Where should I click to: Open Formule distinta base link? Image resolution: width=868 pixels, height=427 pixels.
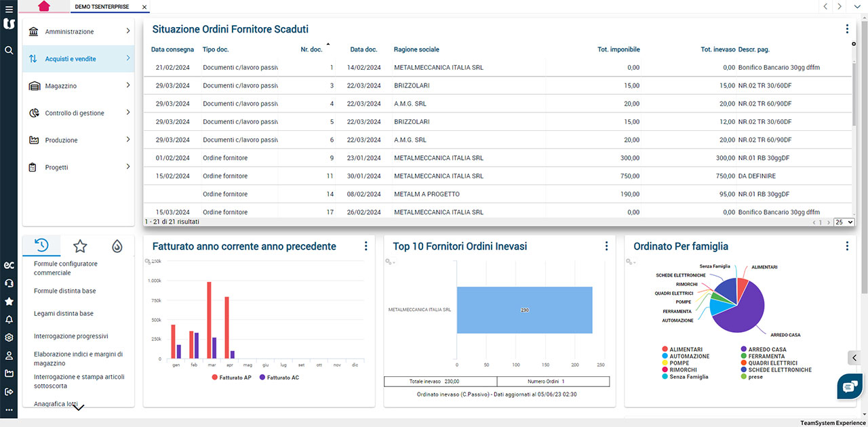pos(65,291)
